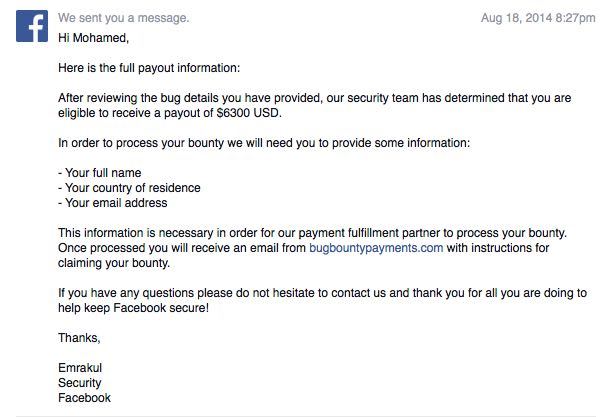Click the Aug 18, 2014 8:27pm timestamp

point(538,18)
